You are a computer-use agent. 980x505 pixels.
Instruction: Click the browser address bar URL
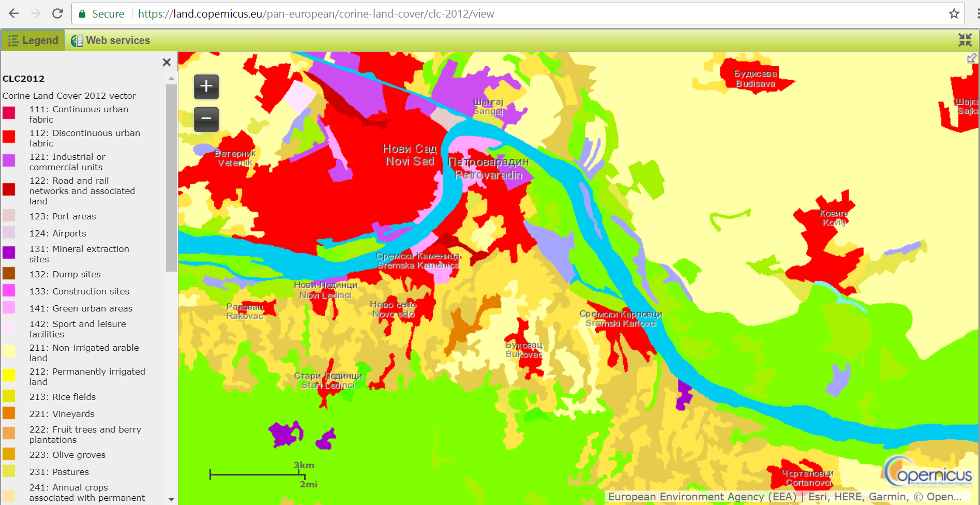point(315,14)
